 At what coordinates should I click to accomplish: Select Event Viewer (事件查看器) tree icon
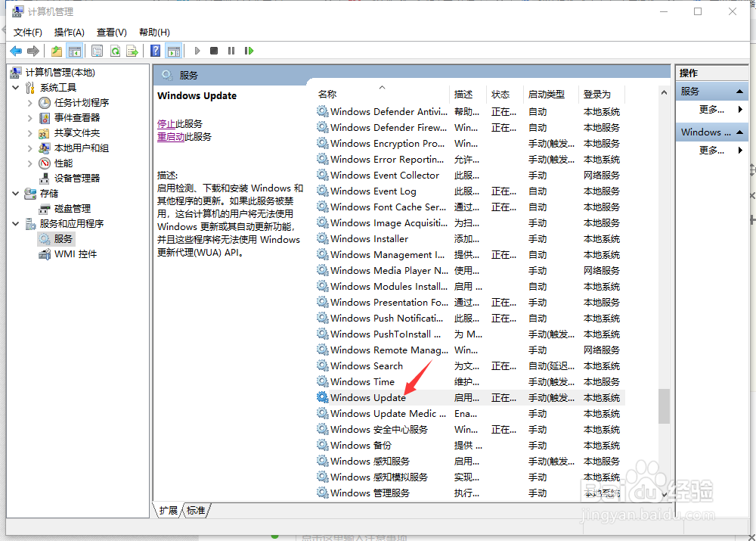tap(45, 118)
